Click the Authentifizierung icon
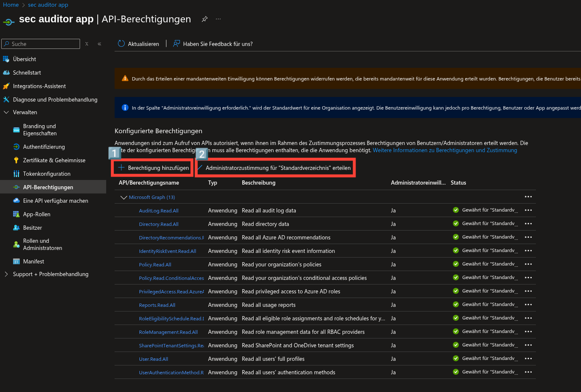The image size is (581, 392). pos(16,147)
